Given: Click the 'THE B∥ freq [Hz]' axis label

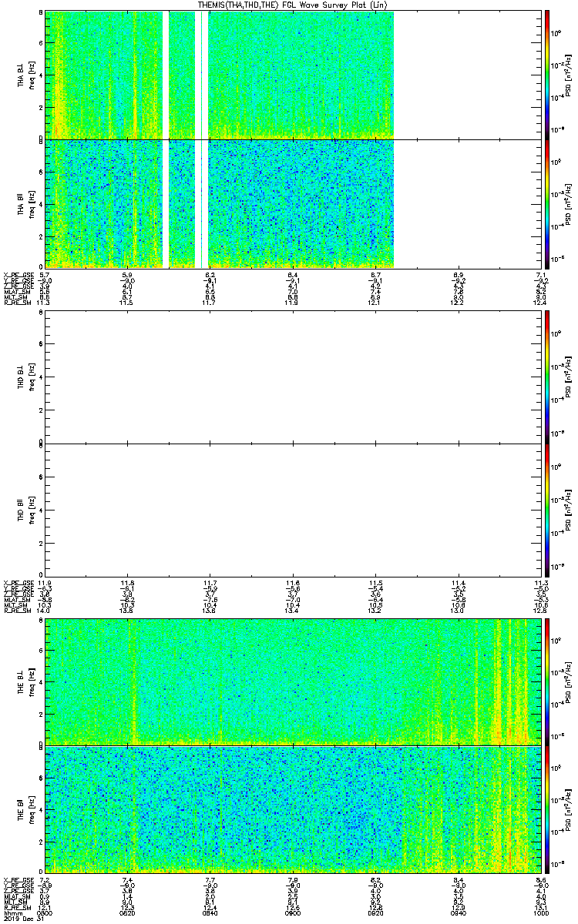Looking at the screenshot, I should [26, 810].
